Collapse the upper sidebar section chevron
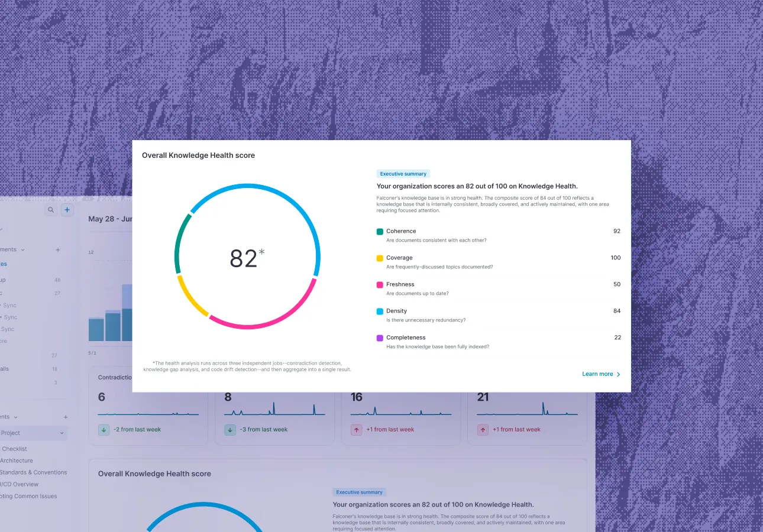Image resolution: width=763 pixels, height=532 pixels. click(22, 250)
